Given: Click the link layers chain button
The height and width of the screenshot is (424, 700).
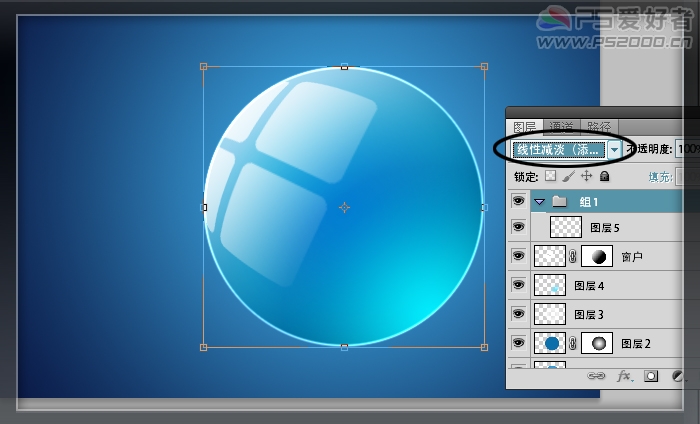Looking at the screenshot, I should click(x=596, y=376).
